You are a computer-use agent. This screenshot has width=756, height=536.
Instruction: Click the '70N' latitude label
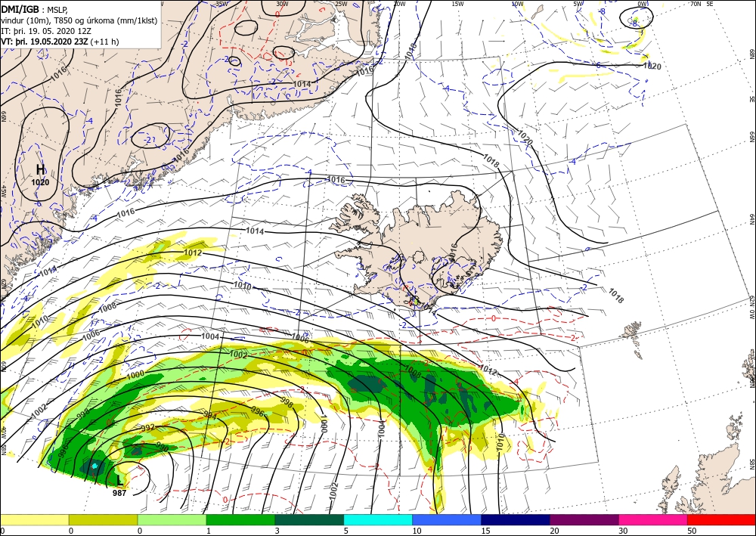[x=696, y=4]
